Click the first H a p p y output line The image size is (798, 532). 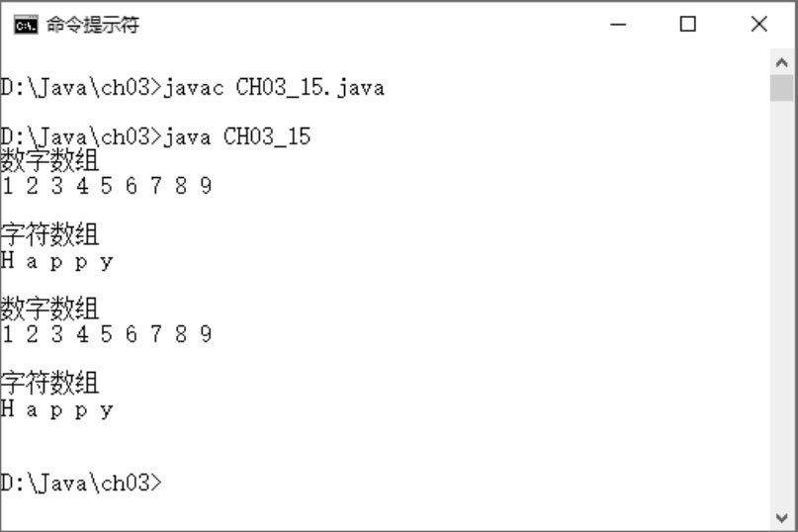tap(56, 262)
